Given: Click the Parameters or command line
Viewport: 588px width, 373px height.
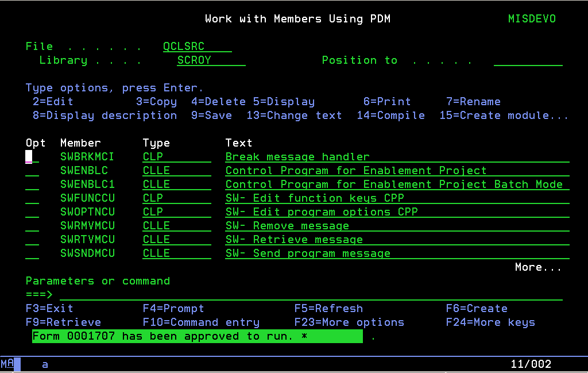Looking at the screenshot, I should coord(310,295).
